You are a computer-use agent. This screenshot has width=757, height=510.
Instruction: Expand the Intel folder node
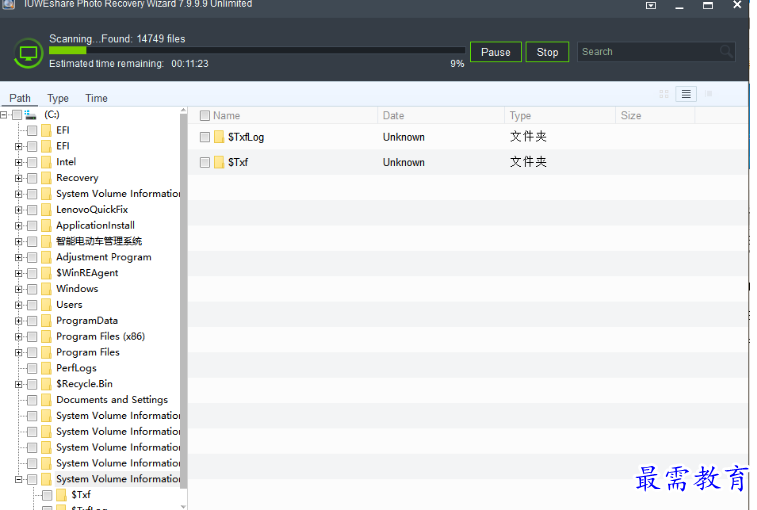pos(18,162)
